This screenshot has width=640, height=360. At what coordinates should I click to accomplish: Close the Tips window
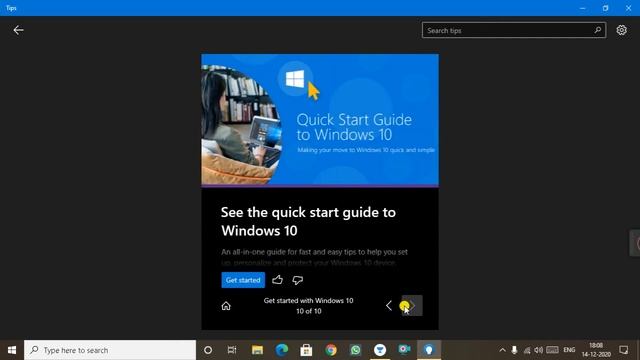pos(629,8)
